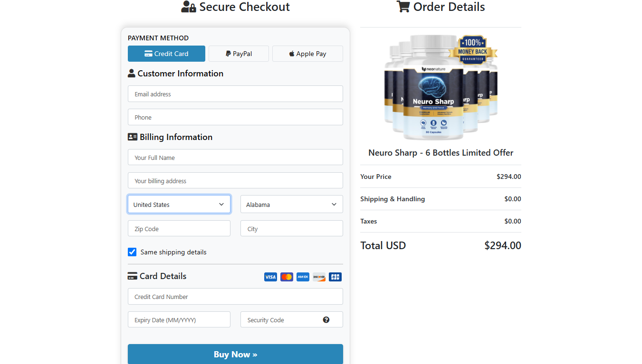Viewport: 642px width, 364px height.
Task: Click the AmEx card icon
Action: coord(303,277)
